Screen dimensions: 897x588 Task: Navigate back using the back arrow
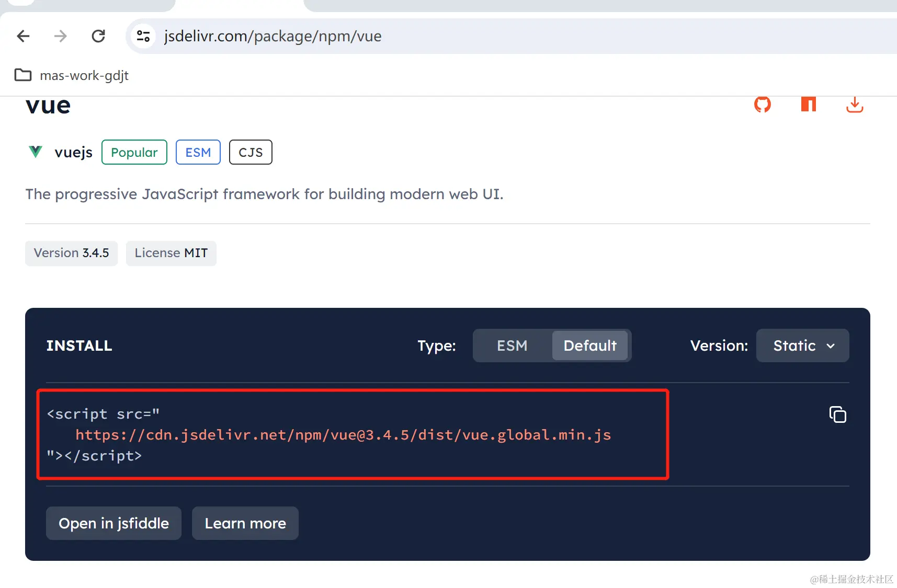[22, 36]
